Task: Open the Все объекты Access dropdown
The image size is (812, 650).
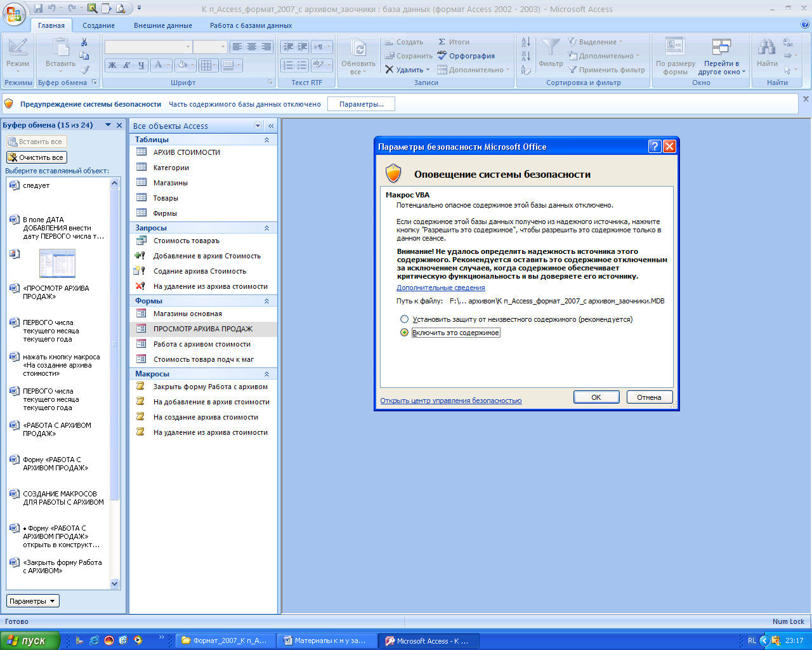Action: click(258, 126)
